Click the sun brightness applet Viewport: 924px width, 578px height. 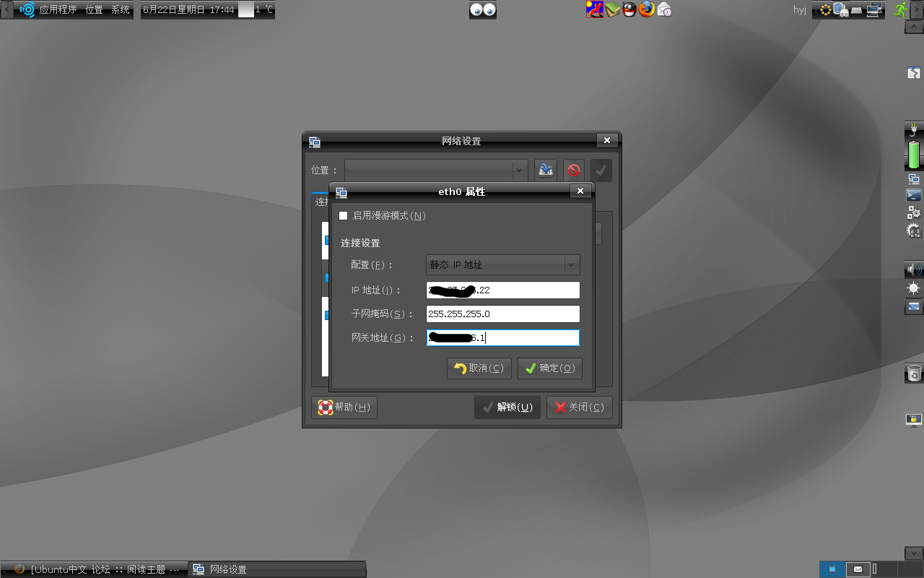914,288
